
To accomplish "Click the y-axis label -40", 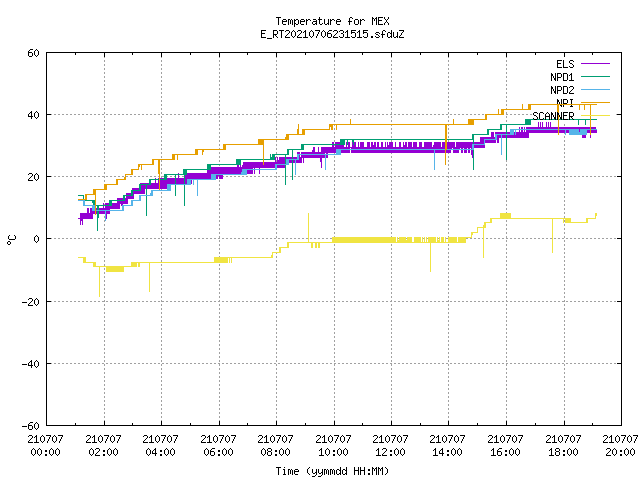I will point(31,364).
